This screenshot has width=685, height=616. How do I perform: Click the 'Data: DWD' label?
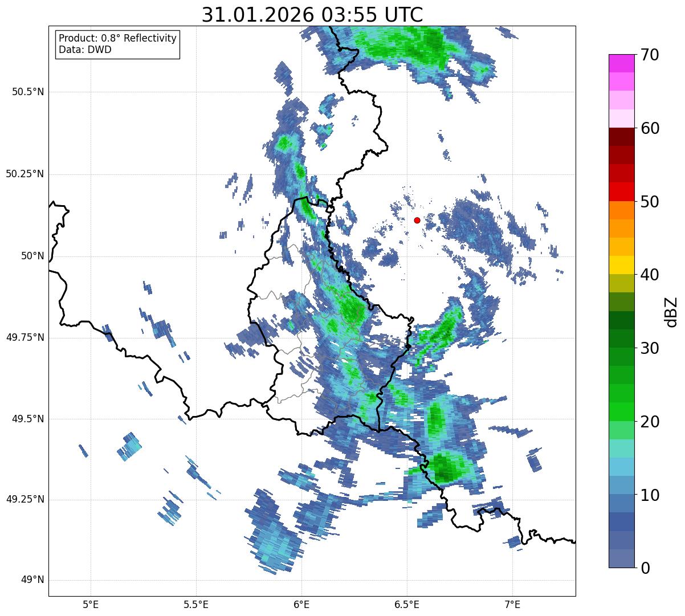click(x=85, y=50)
